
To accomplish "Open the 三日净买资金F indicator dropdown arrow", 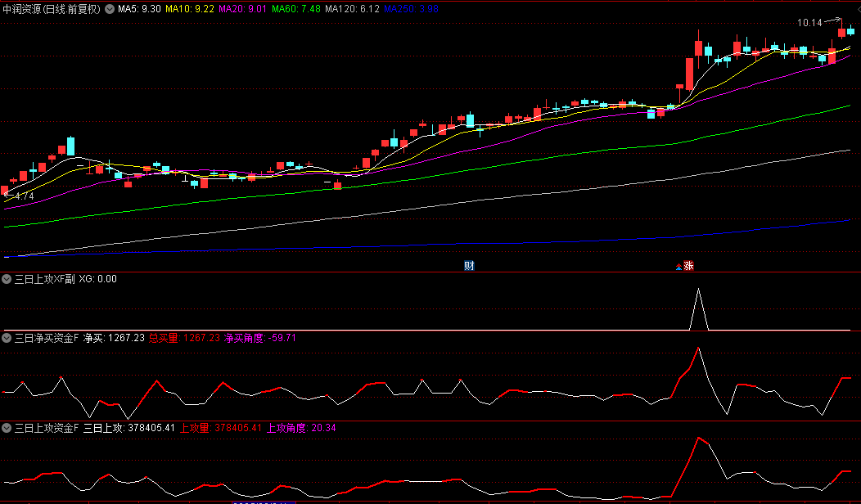I will 7,338.
